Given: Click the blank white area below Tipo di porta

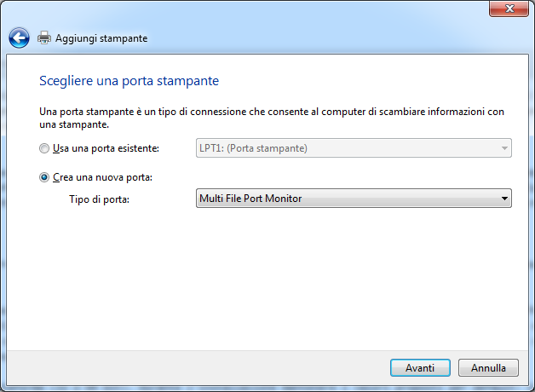Looking at the screenshot, I should [256, 281].
